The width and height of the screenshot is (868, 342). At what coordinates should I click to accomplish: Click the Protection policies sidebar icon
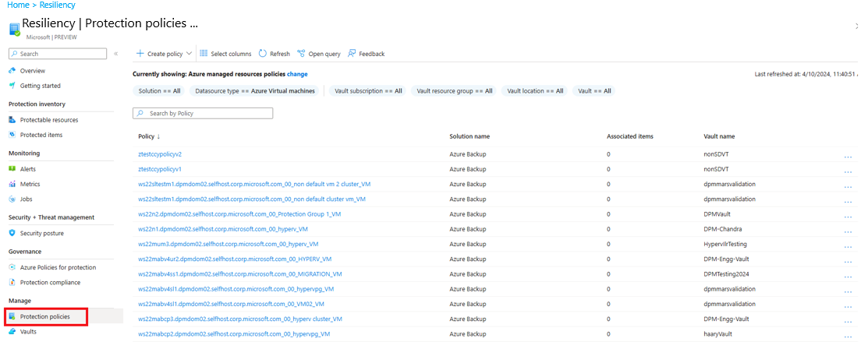[12, 316]
